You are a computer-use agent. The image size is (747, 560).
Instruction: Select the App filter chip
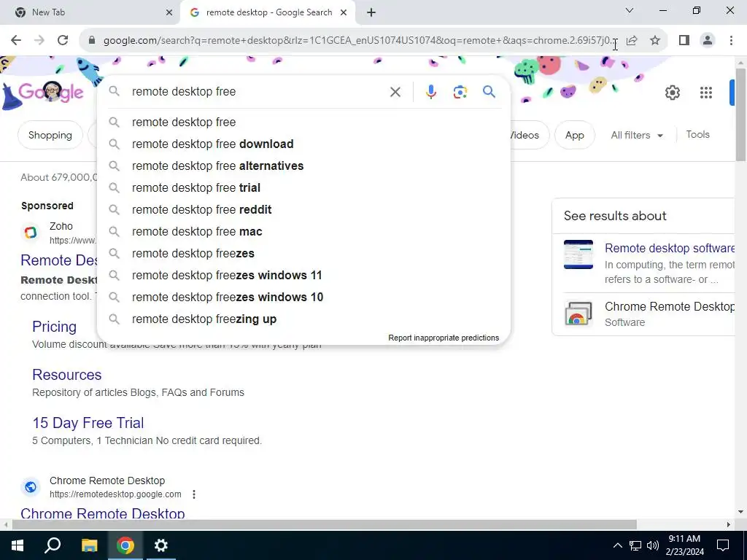(x=575, y=135)
